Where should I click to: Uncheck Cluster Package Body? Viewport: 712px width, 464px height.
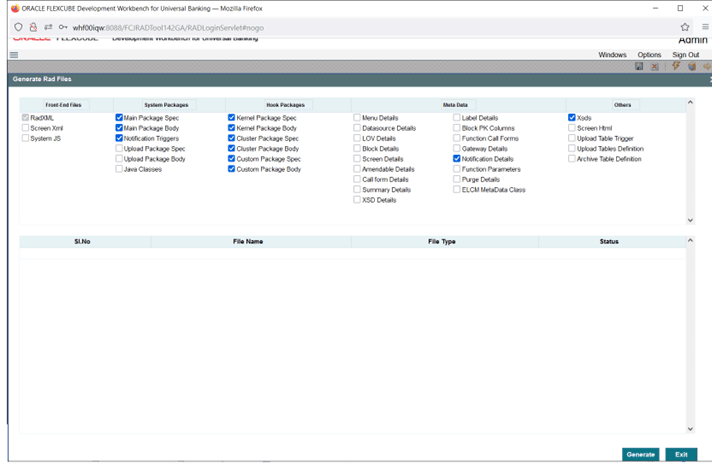click(x=232, y=148)
